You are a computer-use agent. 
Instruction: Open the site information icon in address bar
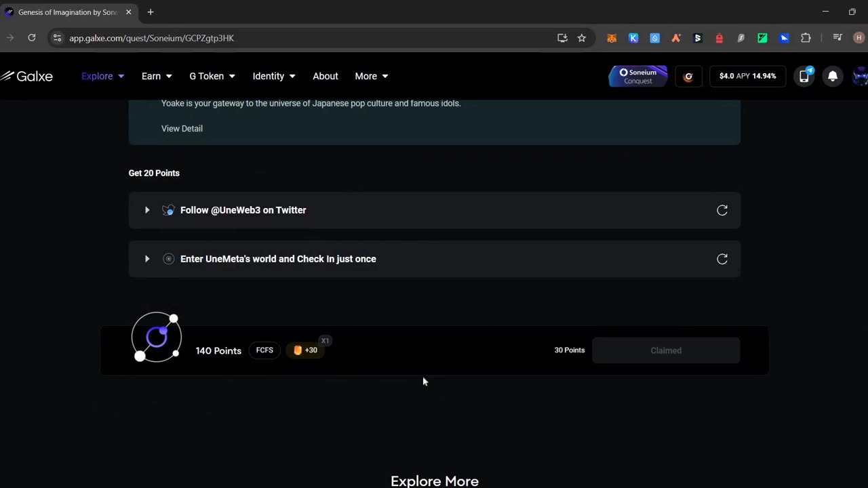click(57, 38)
